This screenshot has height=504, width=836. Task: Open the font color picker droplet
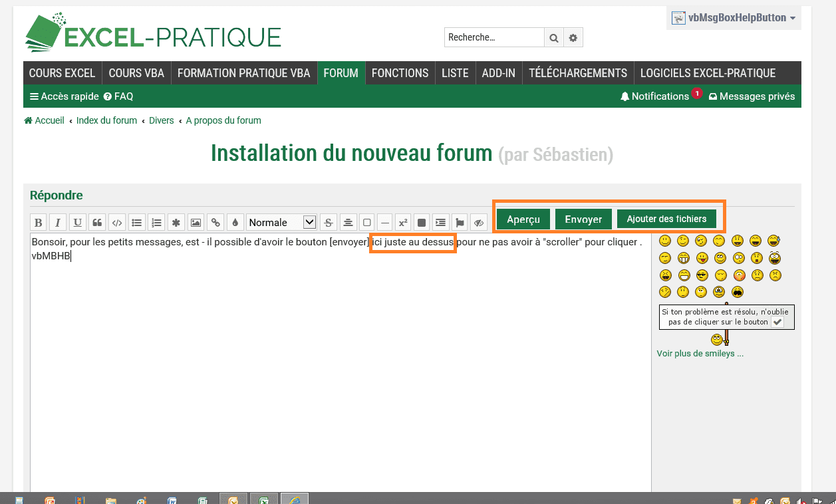tap(235, 223)
